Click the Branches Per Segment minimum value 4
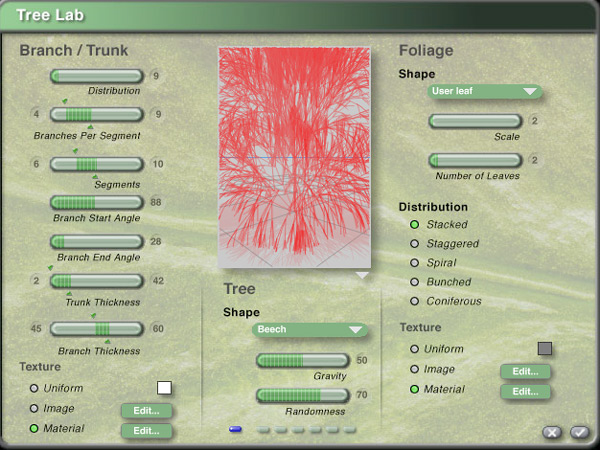This screenshot has height=450, width=600. pyautogui.click(x=36, y=114)
